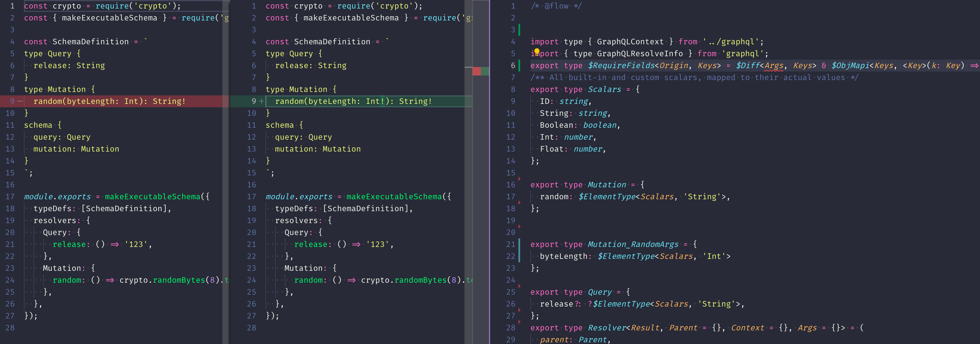Click the red deletion triangle below line 24
Screen dimensions: 980x344
[x=519, y=286]
